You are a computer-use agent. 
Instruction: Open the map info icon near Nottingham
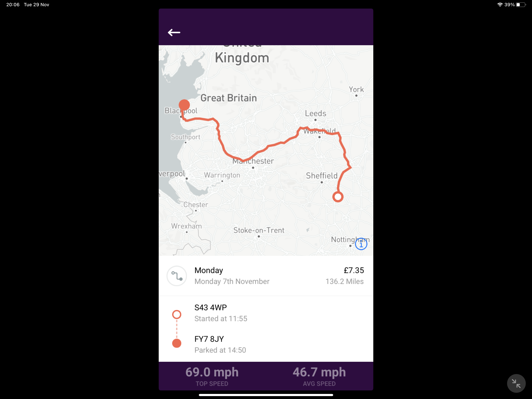[361, 244]
